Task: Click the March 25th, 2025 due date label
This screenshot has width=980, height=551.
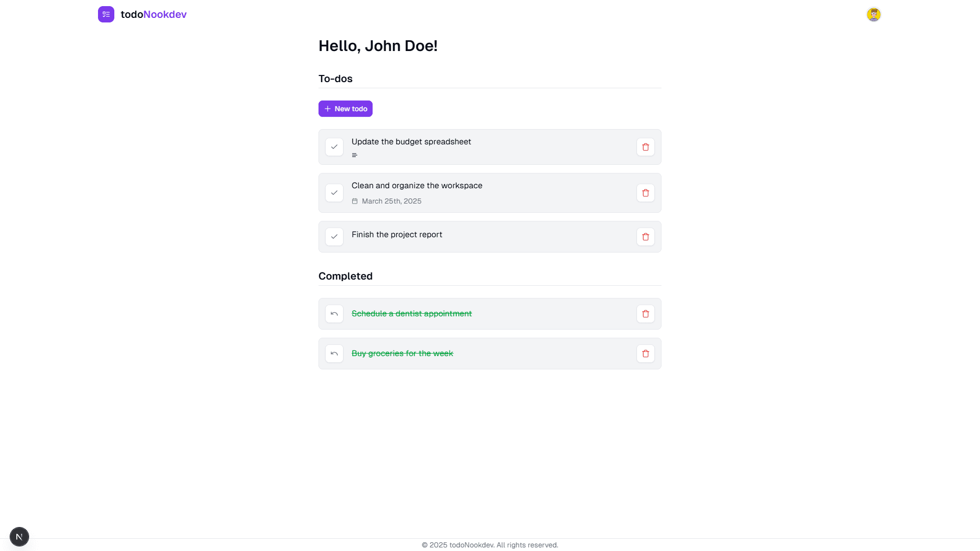Action: [391, 201]
